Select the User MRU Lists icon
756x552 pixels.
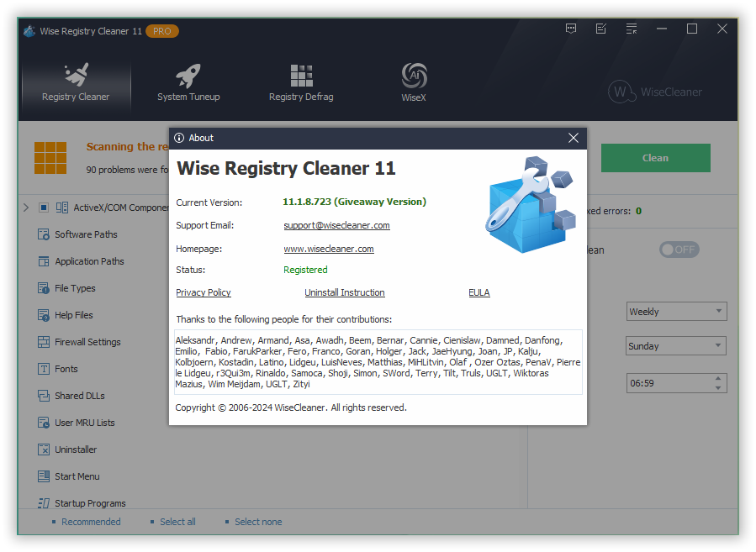(44, 423)
